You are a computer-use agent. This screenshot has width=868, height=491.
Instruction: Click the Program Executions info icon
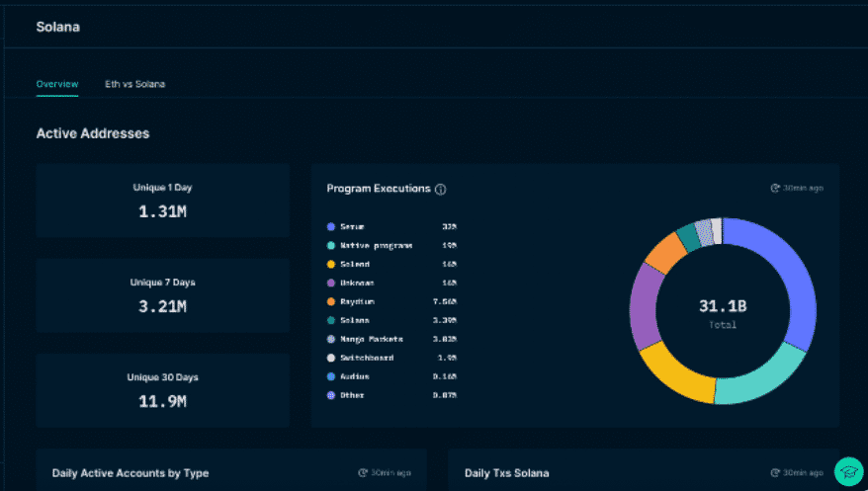point(441,189)
